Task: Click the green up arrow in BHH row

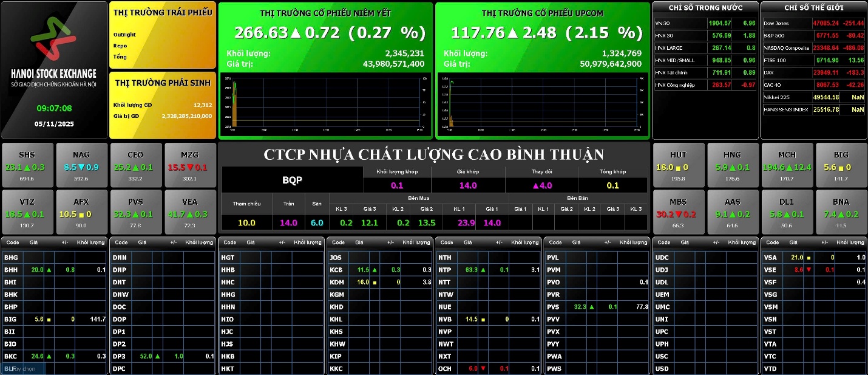Action: coord(49,270)
